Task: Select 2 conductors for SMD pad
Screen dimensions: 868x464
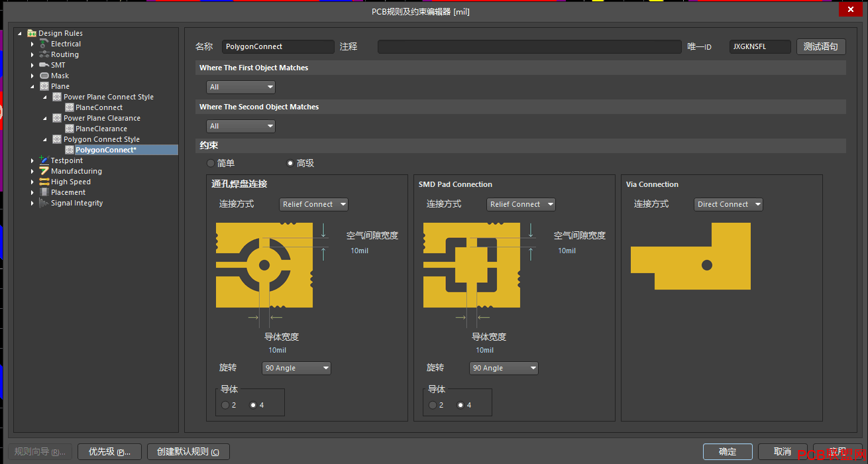Action: [433, 405]
